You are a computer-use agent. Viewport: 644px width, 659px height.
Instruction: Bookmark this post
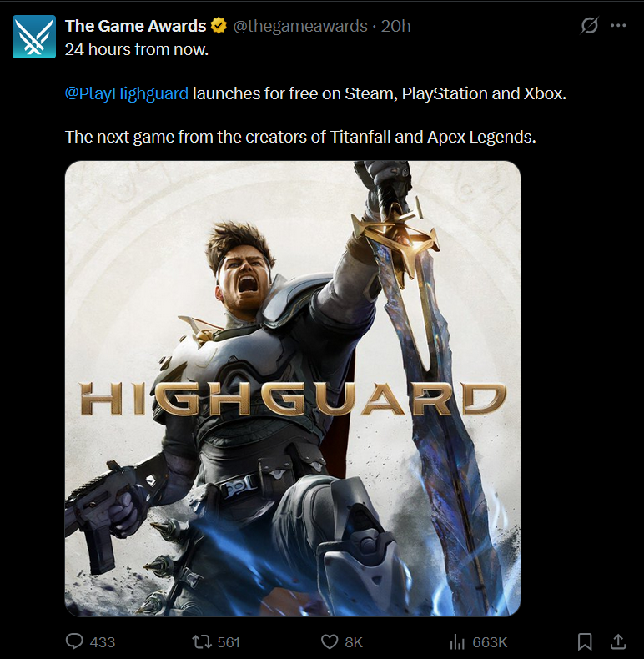pos(585,641)
